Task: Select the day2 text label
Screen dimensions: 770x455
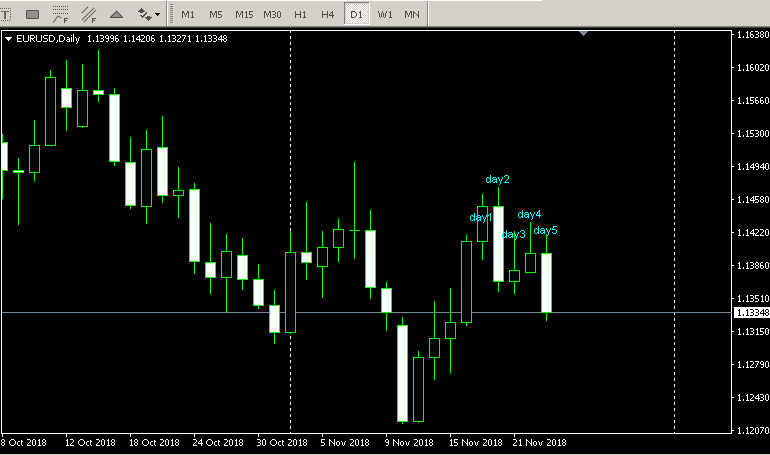Action: (497, 179)
